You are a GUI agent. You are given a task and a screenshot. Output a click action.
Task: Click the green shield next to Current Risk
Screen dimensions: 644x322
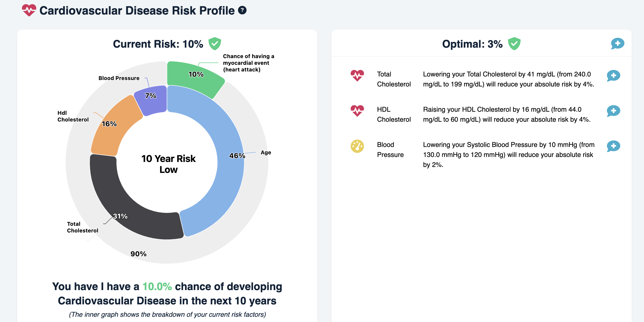pos(214,44)
